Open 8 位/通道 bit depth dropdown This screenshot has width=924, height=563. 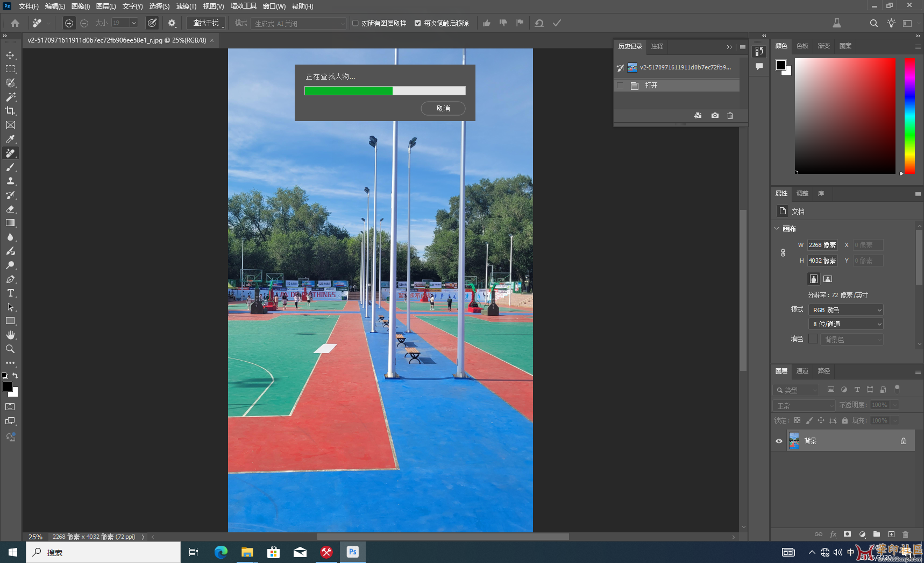(846, 324)
